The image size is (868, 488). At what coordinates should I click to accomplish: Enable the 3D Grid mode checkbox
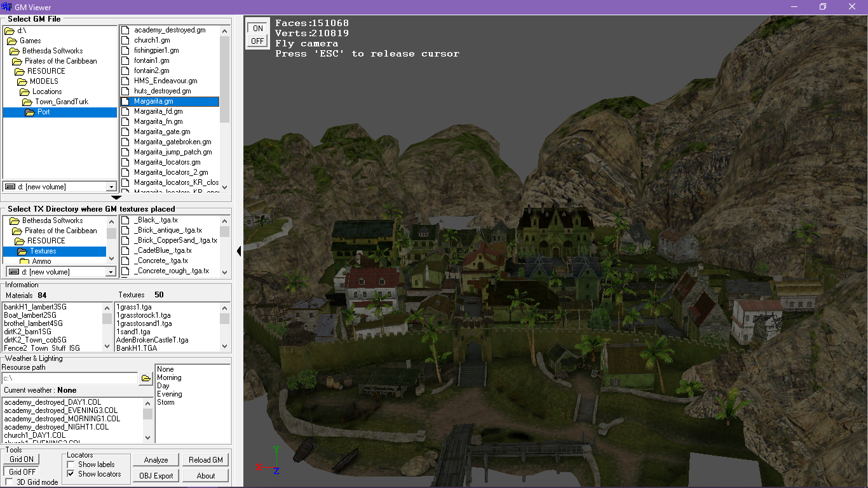click(9, 482)
